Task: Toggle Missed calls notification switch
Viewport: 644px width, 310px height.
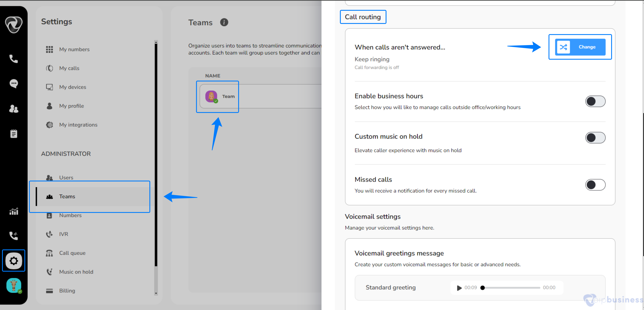Action: [x=595, y=185]
